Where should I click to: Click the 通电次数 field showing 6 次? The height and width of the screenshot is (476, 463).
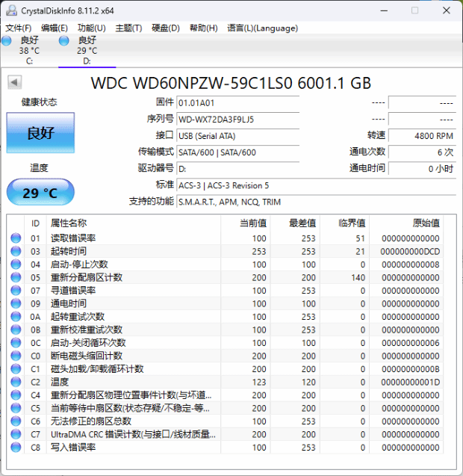click(422, 152)
